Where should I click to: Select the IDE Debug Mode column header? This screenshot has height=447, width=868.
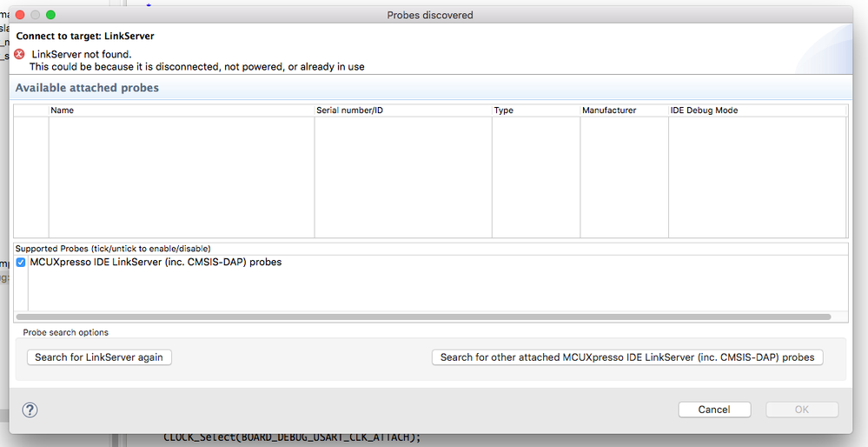point(758,110)
